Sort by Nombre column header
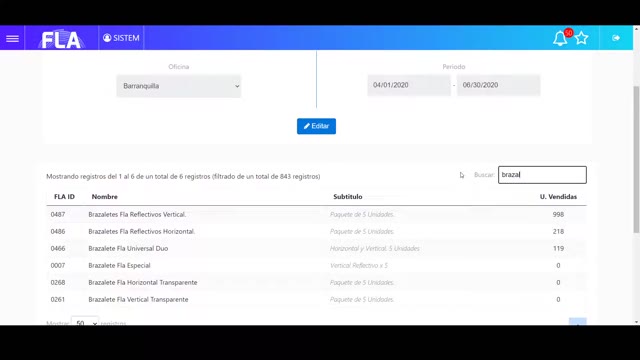 104,197
